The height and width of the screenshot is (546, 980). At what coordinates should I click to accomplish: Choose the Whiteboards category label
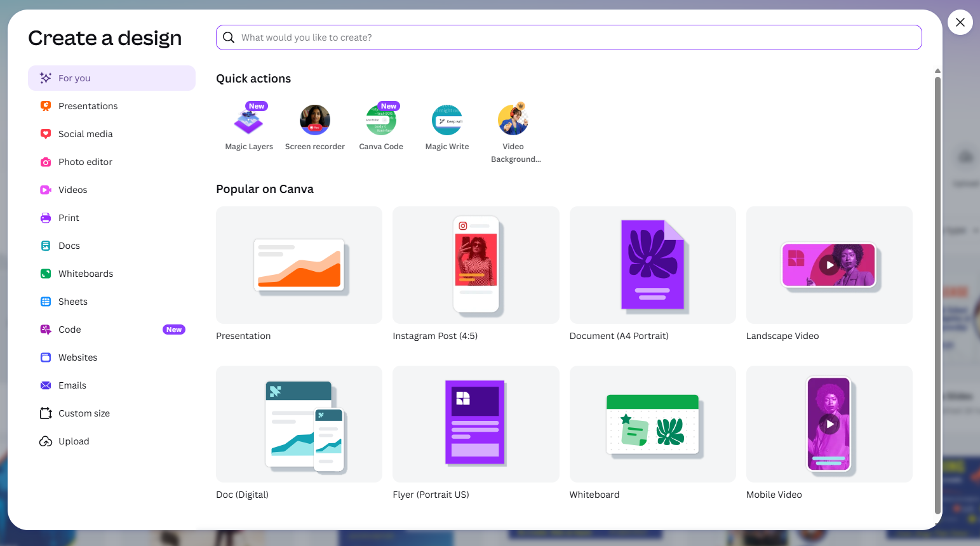86,274
